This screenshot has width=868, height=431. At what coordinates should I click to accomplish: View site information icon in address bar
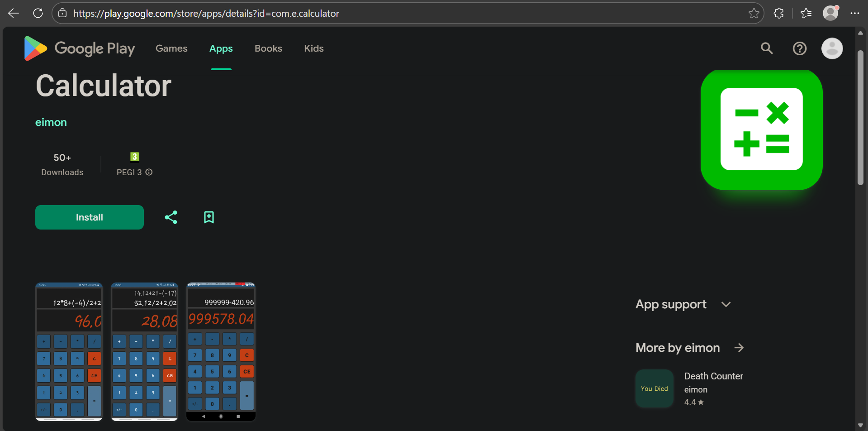[63, 14]
